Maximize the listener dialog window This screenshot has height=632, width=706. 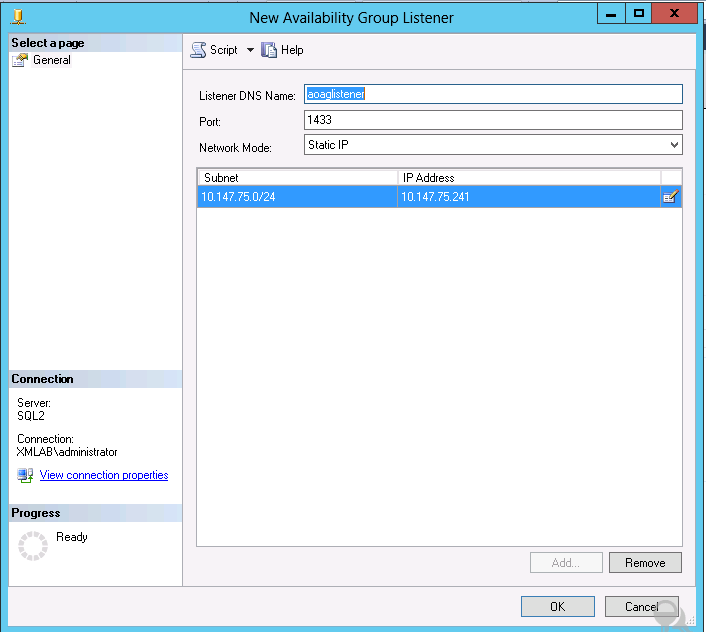click(639, 15)
